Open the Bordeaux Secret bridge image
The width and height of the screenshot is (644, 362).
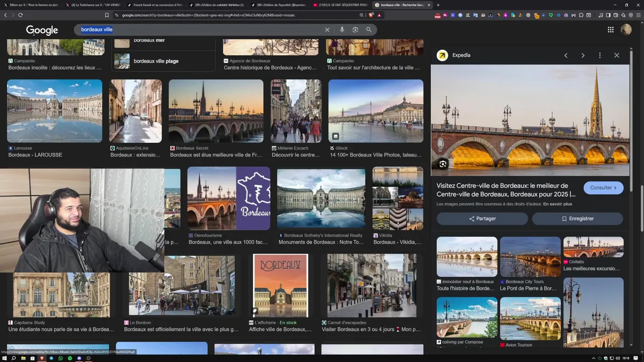tap(216, 111)
